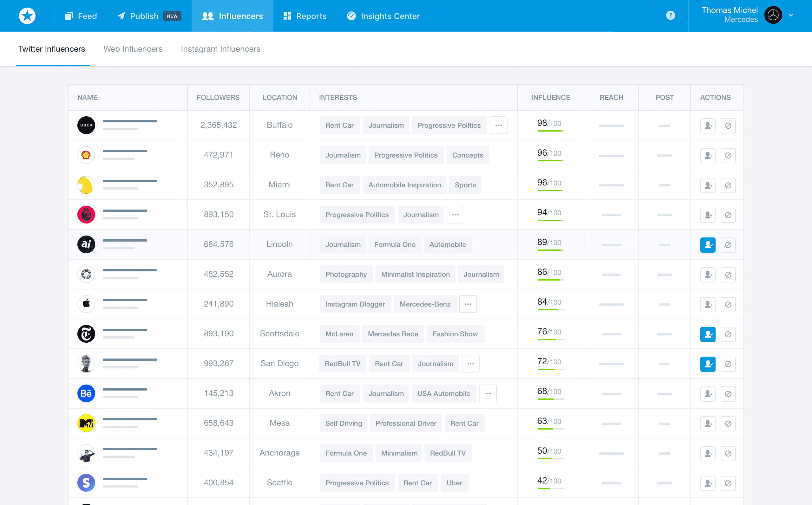Click the add-user icon in the Reno row

point(708,156)
